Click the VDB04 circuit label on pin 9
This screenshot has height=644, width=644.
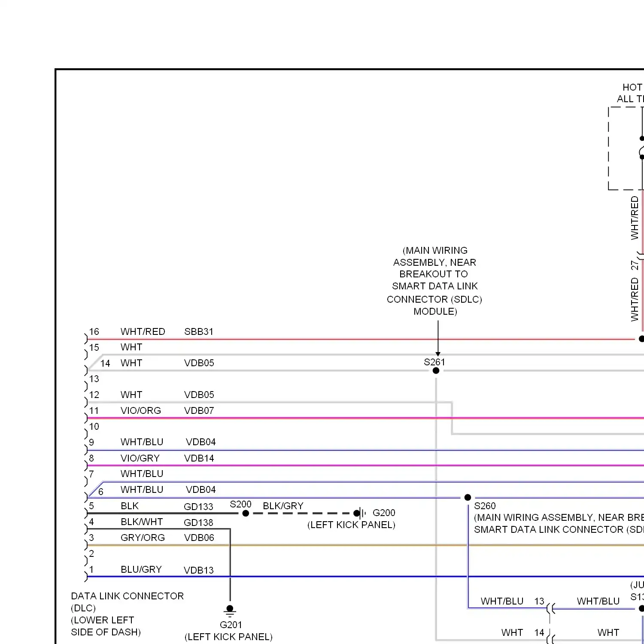tap(201, 442)
